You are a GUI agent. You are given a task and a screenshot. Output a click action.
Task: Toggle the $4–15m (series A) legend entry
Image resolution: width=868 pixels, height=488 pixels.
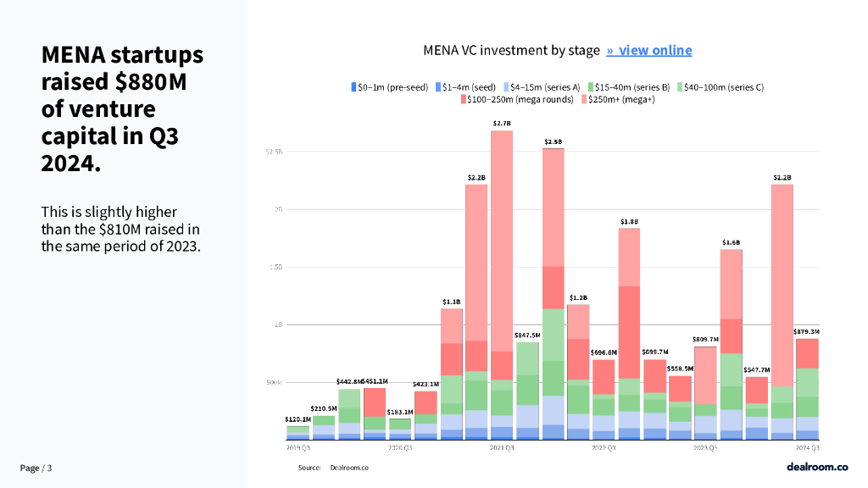click(542, 86)
